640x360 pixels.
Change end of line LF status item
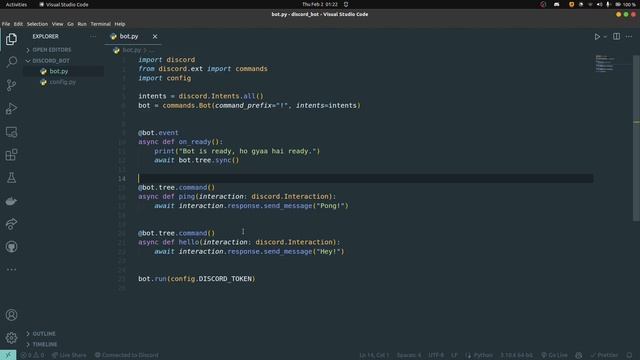click(454, 355)
